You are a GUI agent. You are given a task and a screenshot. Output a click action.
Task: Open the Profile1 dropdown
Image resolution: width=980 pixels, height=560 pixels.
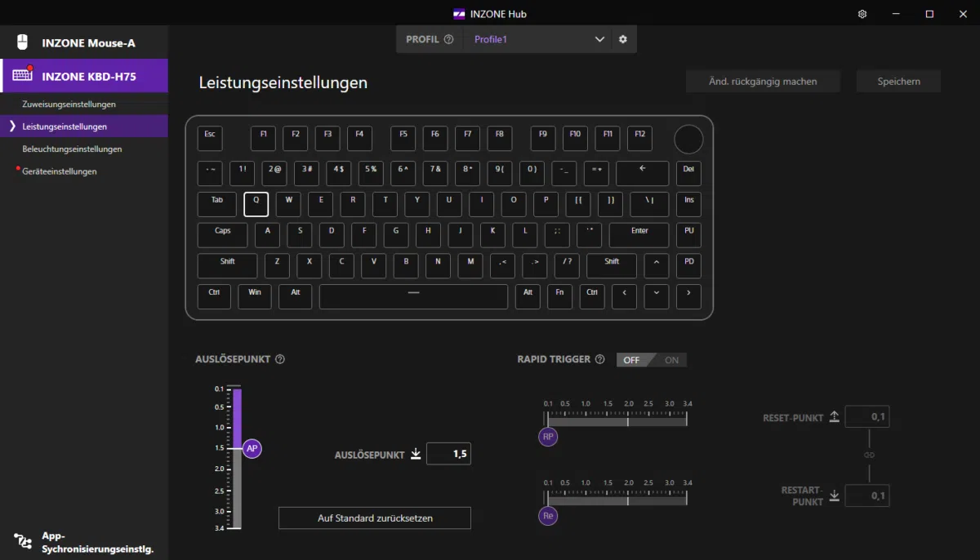tap(600, 38)
